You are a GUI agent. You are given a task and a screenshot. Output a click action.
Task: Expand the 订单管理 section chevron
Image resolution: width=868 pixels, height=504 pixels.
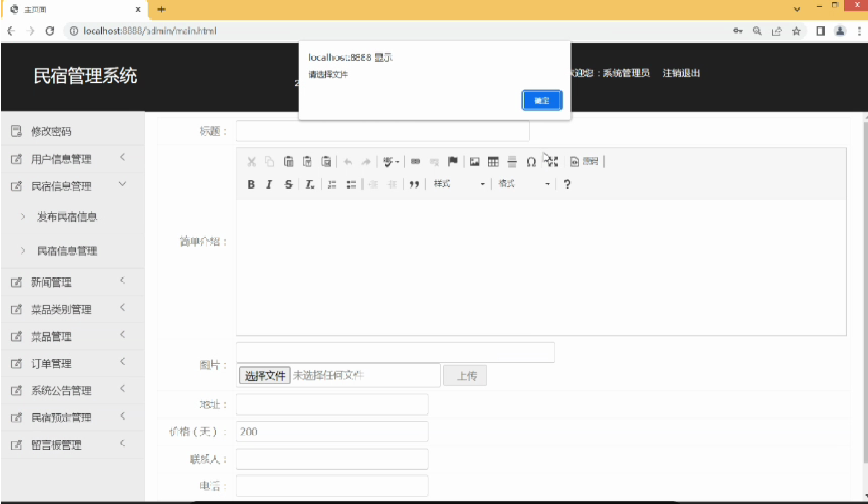[x=122, y=362]
